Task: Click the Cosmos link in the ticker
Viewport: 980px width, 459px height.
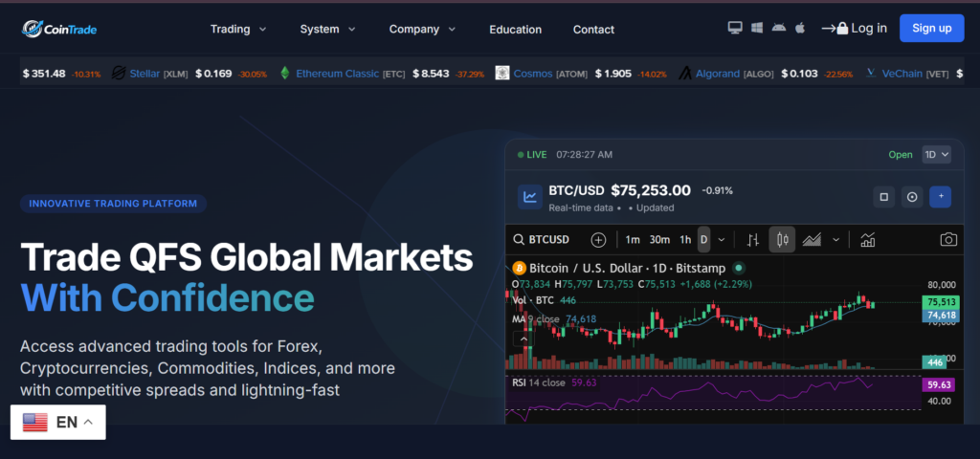Action: click(533, 74)
